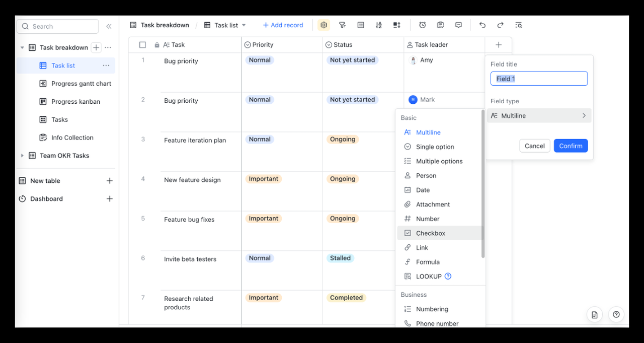The width and height of the screenshot is (644, 343).
Task: Open the Task list view dropdown arrow
Action: 244,25
